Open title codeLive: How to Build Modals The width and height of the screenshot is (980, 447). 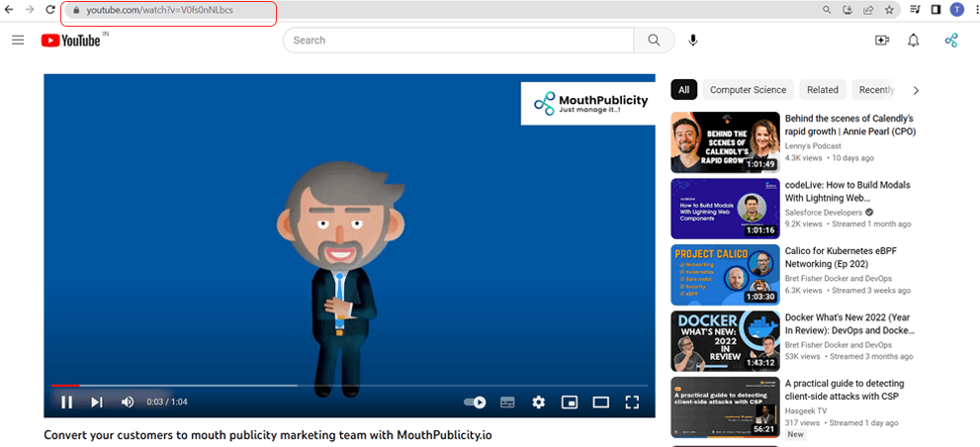pos(847,191)
